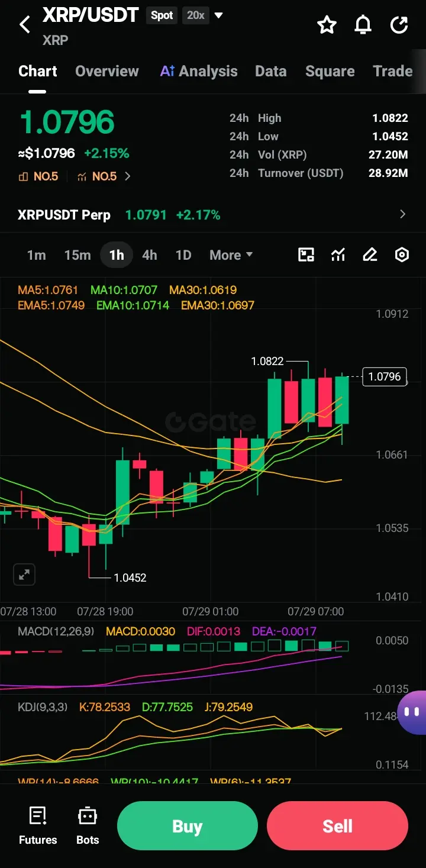Screen dimensions: 426x868
Task: Tap the green Buy button
Action: 188,826
